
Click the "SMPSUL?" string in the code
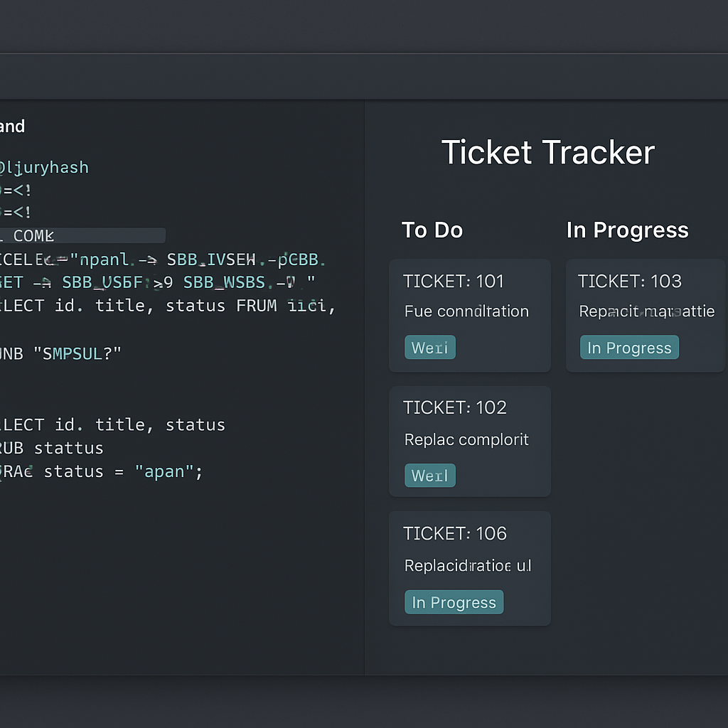tap(77, 354)
